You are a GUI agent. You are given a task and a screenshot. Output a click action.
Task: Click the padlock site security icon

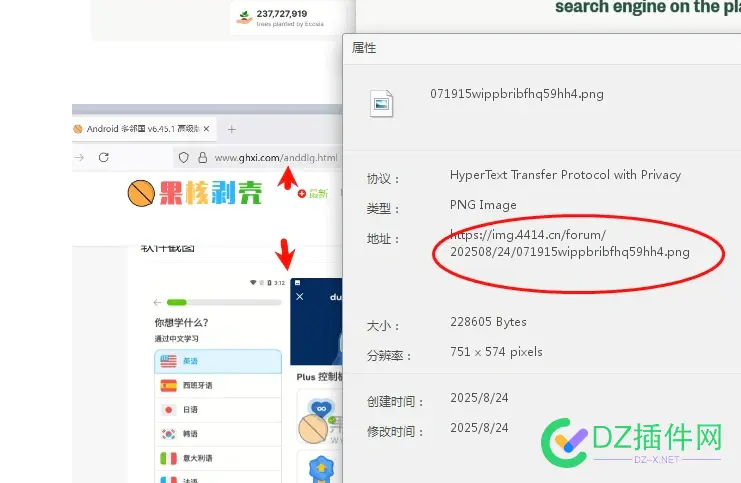click(x=202, y=157)
